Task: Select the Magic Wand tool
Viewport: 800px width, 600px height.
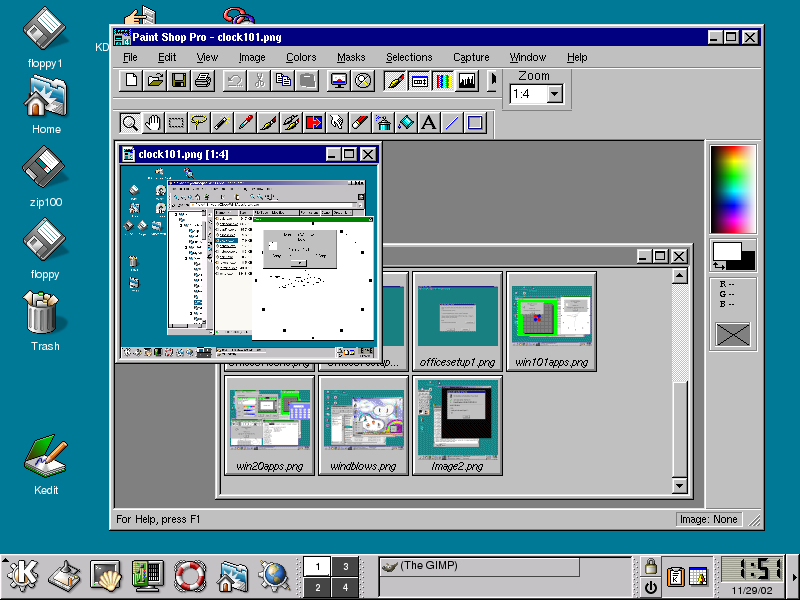Action: (222, 123)
